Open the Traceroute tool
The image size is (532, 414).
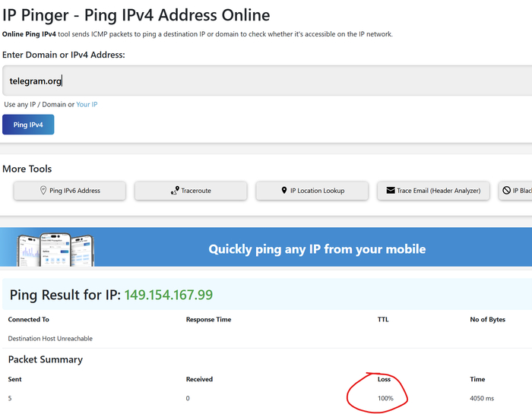pyautogui.click(x=191, y=191)
